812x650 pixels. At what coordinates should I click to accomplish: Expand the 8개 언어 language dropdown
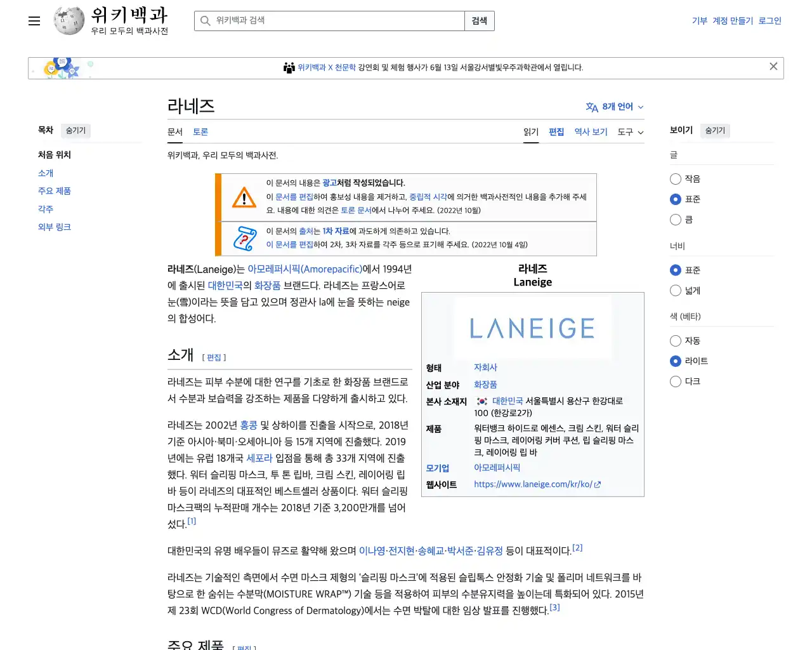point(615,107)
